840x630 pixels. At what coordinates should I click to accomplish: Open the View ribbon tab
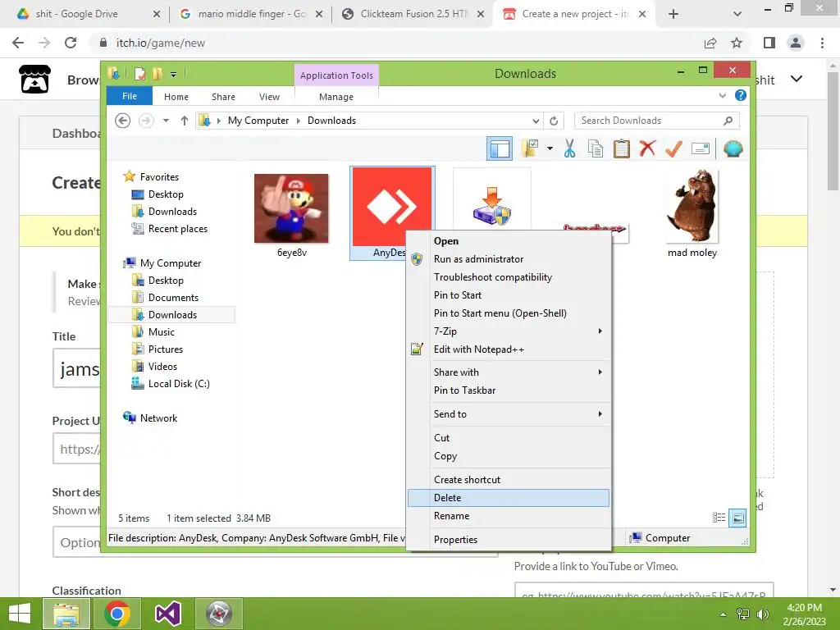tap(269, 97)
